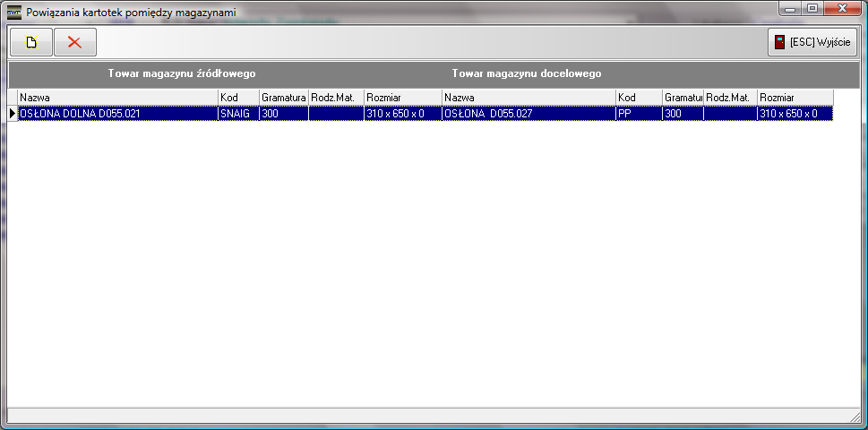The image size is (868, 430).
Task: Minimize the Powiązania kartotek window
Action: [790, 9]
